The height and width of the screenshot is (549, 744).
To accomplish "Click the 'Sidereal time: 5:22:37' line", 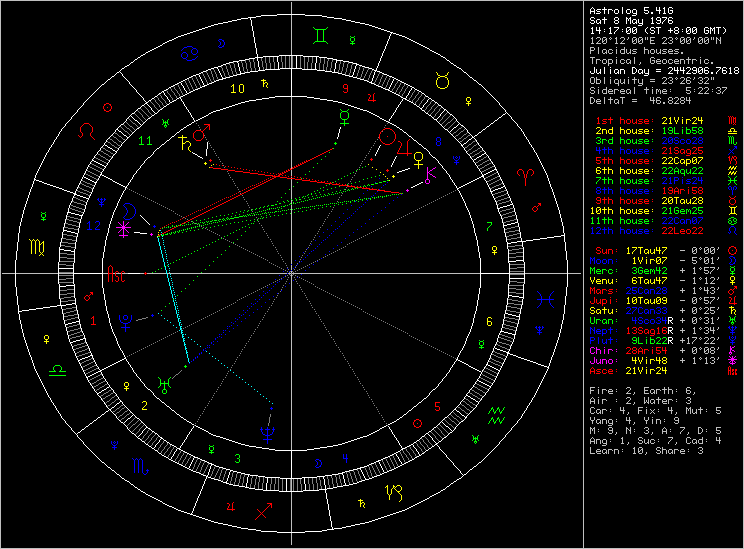I will [658, 91].
